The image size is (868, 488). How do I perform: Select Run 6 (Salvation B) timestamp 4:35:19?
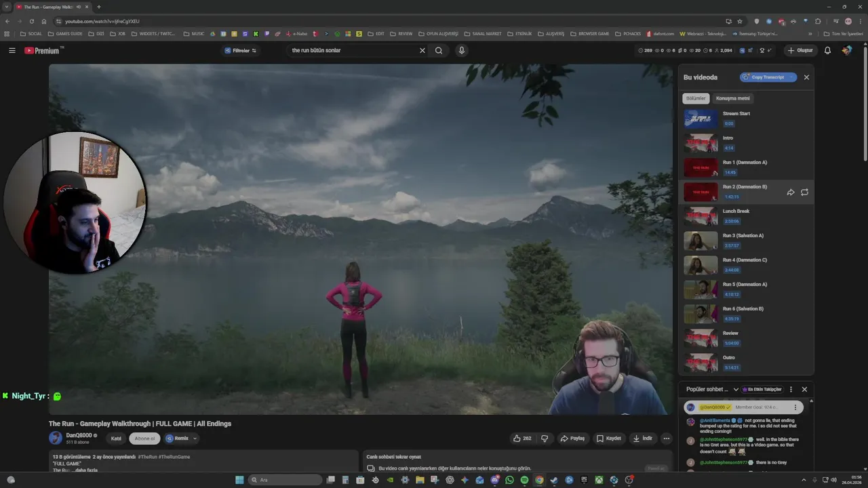[731, 319]
